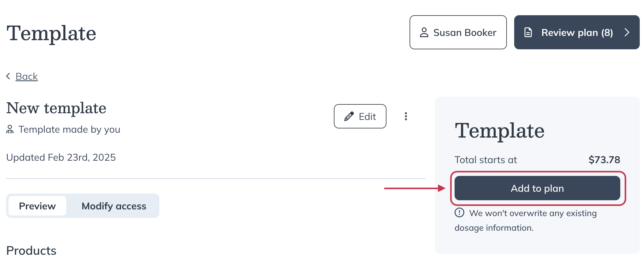This screenshot has height=266, width=644.
Task: Click the right chevron on Review plan
Action: click(627, 32)
